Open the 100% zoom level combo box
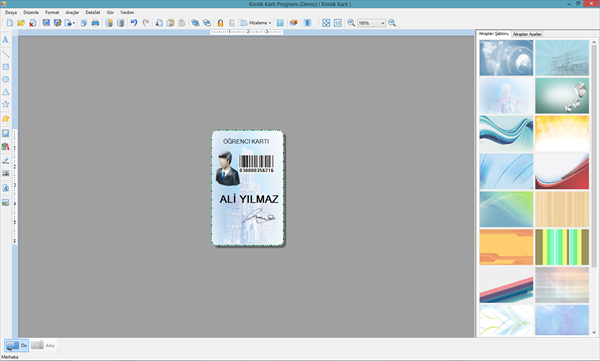 coord(371,23)
